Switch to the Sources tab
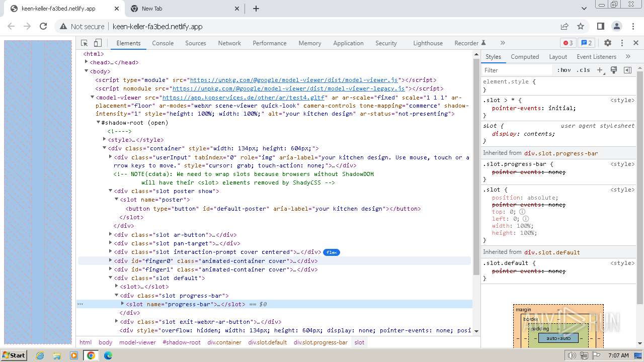Screen dimensions: 644x362 (196, 43)
